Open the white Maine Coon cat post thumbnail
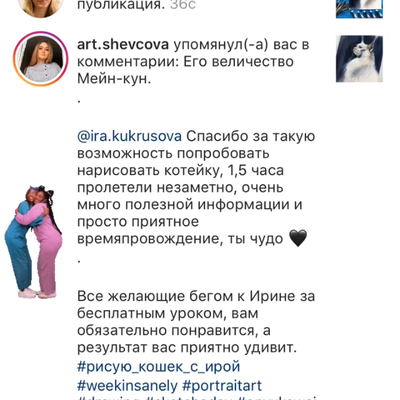The height and width of the screenshot is (400, 400). [359, 59]
